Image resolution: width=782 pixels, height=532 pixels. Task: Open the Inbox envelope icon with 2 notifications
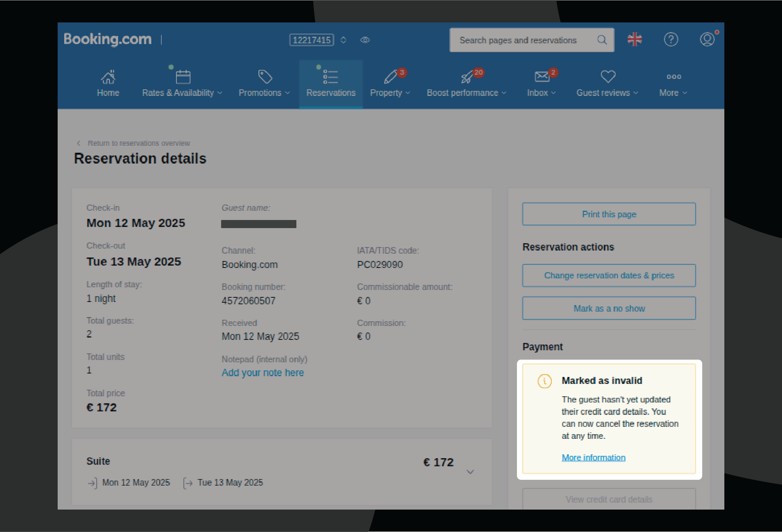540,77
